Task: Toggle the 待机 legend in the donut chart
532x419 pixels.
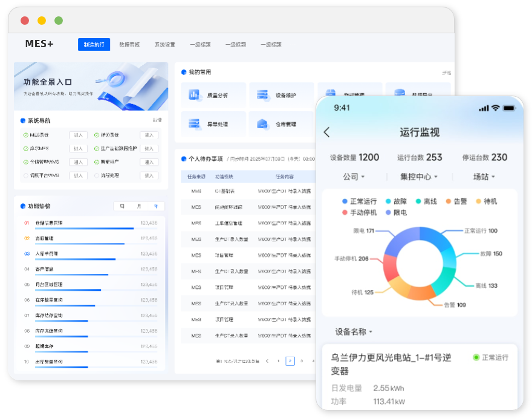Action: [491, 201]
